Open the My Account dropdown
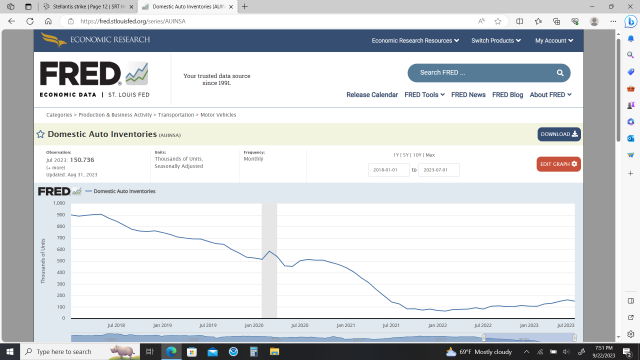 554,40
